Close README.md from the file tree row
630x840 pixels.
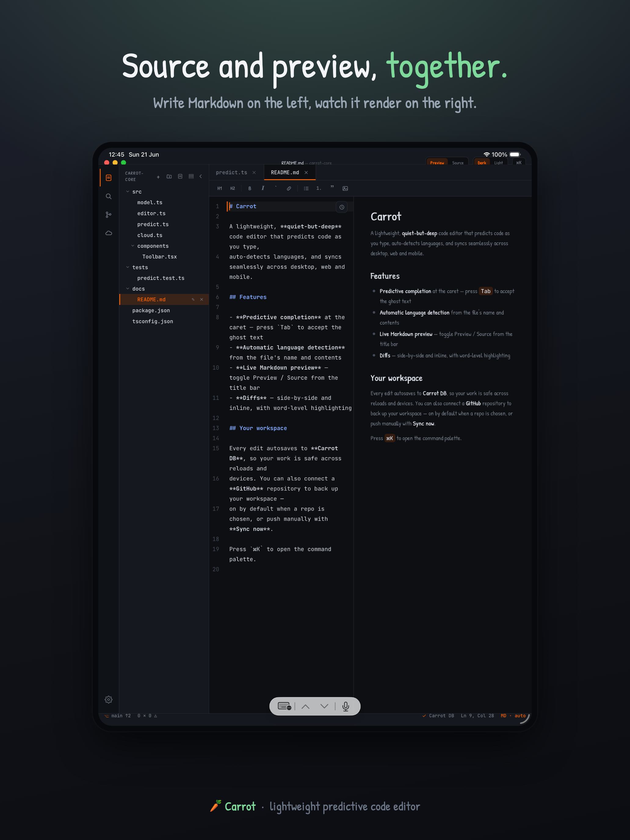(x=202, y=300)
